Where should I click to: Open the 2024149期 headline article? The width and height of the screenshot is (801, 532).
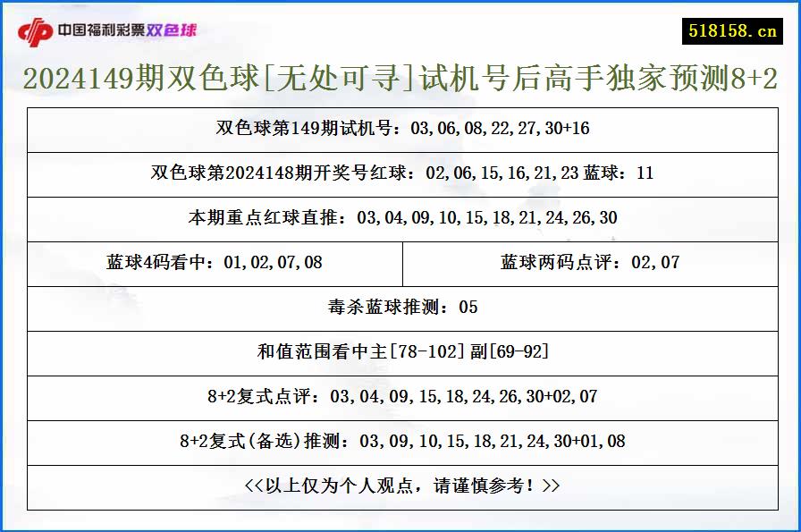point(400,79)
